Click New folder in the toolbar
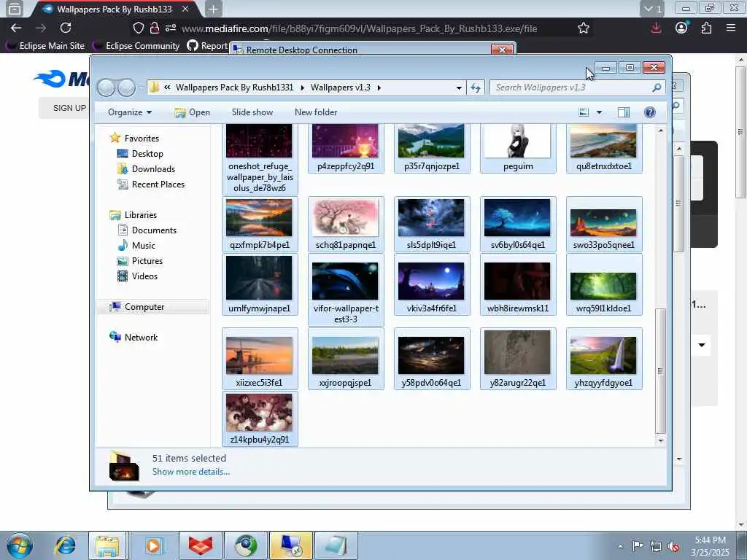This screenshot has width=747, height=560. (316, 112)
